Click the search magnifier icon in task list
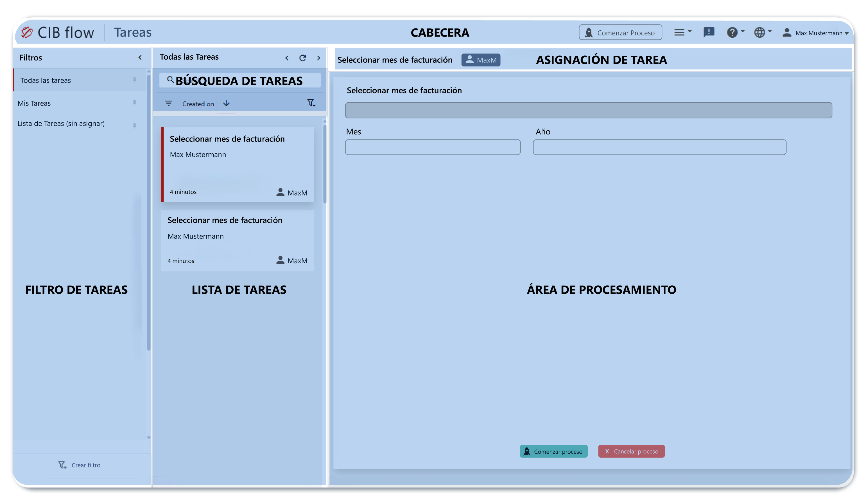This screenshot has height=504, width=868. coord(170,80)
